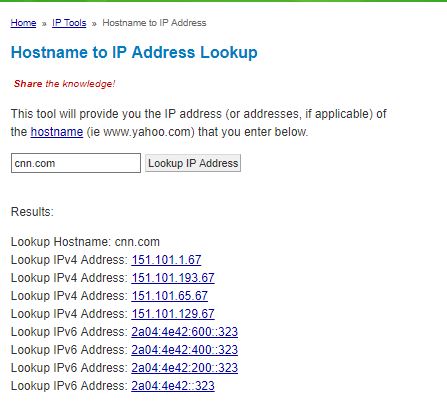Focus the hostname input field containing cnn.com

click(x=76, y=163)
